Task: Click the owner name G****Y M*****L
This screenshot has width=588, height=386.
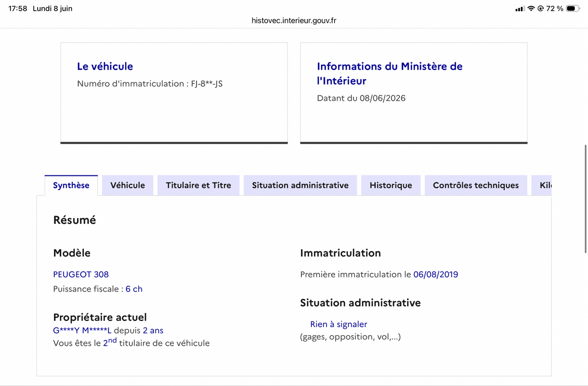Action: (82, 331)
